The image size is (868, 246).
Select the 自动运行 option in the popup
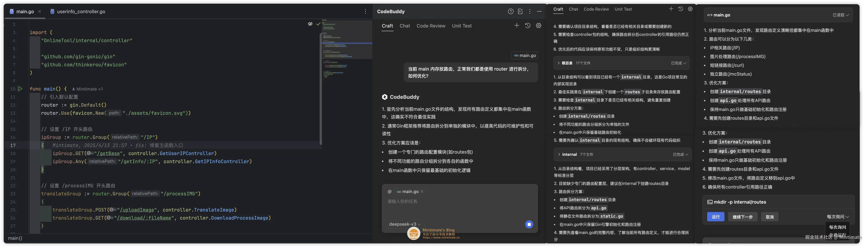[x=837, y=235]
